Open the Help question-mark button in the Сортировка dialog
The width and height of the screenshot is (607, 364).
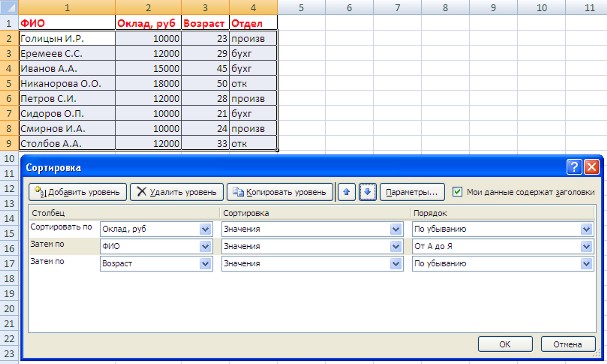click(x=574, y=167)
